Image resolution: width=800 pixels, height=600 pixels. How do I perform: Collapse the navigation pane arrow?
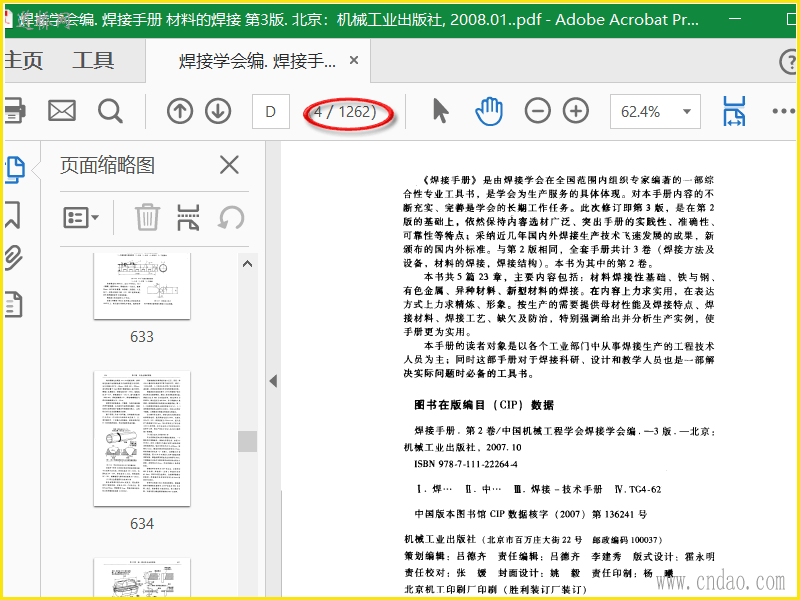tap(273, 381)
